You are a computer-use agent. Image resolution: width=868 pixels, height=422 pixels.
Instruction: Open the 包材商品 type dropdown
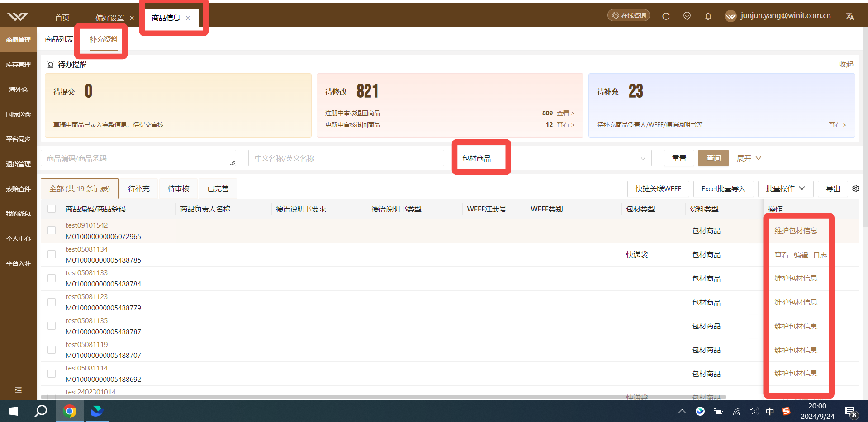tap(554, 158)
